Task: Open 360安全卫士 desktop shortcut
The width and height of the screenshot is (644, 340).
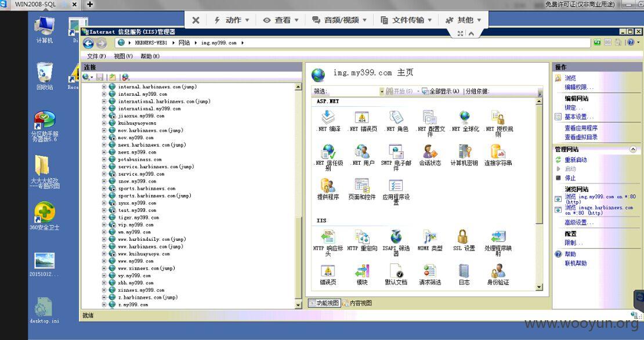Action: [44, 216]
